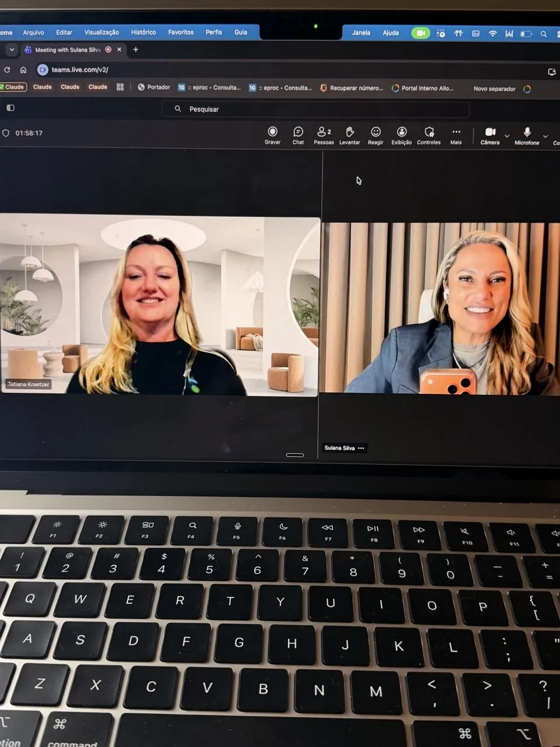560x747 pixels.
Task: Click the Tatiana Kraetzer name label
Action: click(28, 384)
